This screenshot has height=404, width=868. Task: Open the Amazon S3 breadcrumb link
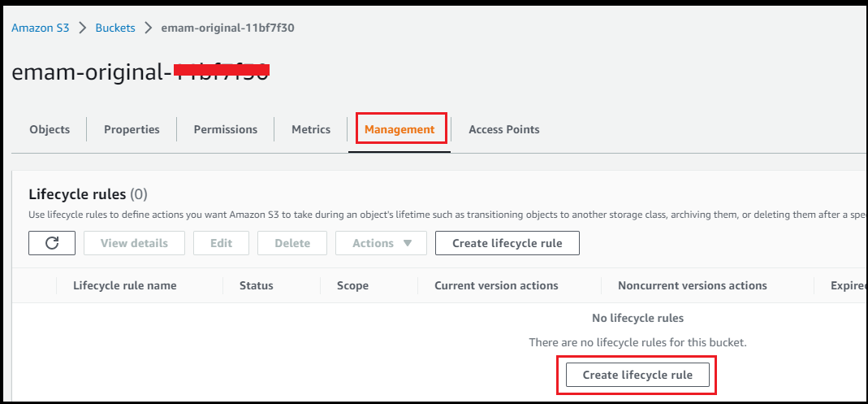click(41, 28)
